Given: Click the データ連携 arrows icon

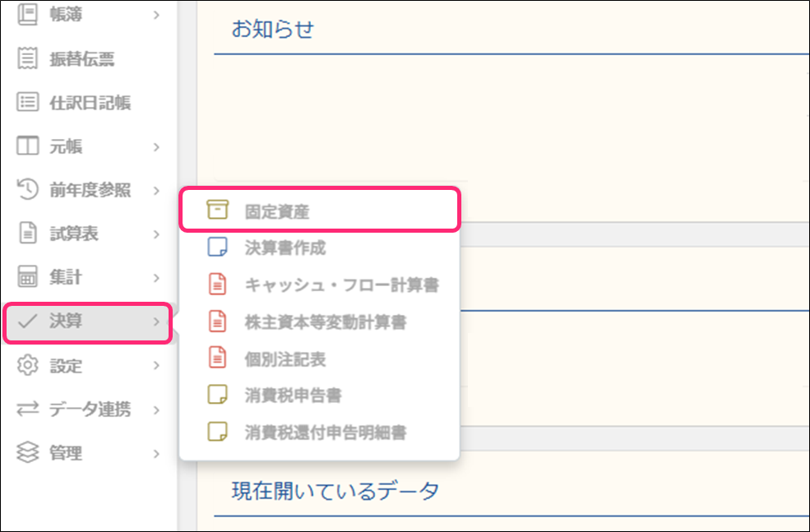Looking at the screenshot, I should pyautogui.click(x=28, y=409).
